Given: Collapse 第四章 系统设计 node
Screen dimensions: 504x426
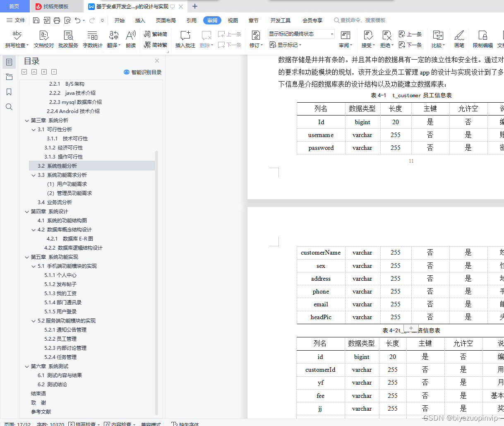Looking at the screenshot, I should pos(27,212).
